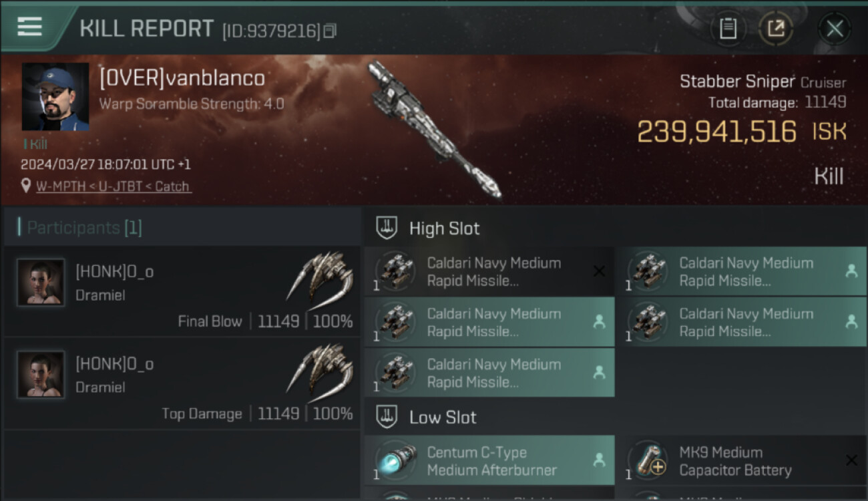This screenshot has width=868, height=501.
Task: Share the kill report externally
Action: (x=776, y=29)
